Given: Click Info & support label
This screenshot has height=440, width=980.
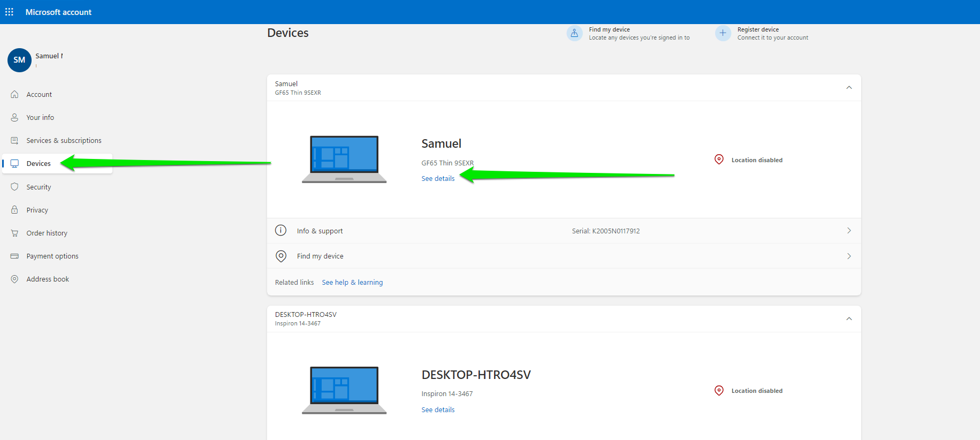Looking at the screenshot, I should [320, 231].
